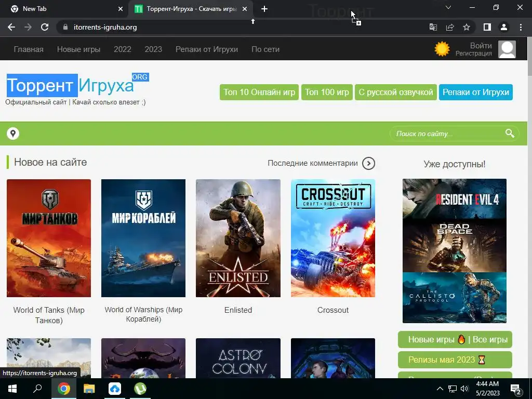Open the Chrome profile avatar icon
Image resolution: width=532 pixels, height=399 pixels.
point(504,27)
